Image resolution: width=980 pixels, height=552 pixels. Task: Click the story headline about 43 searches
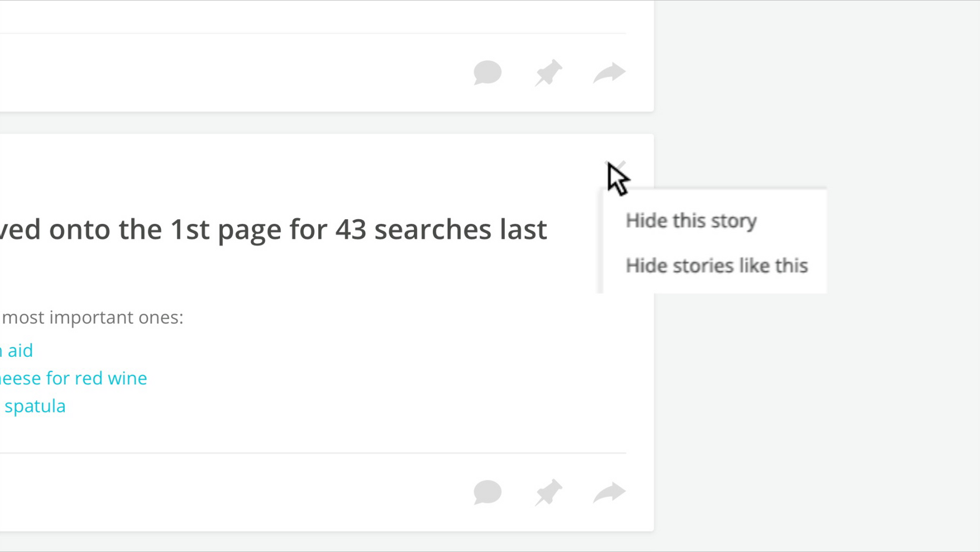coord(274,229)
